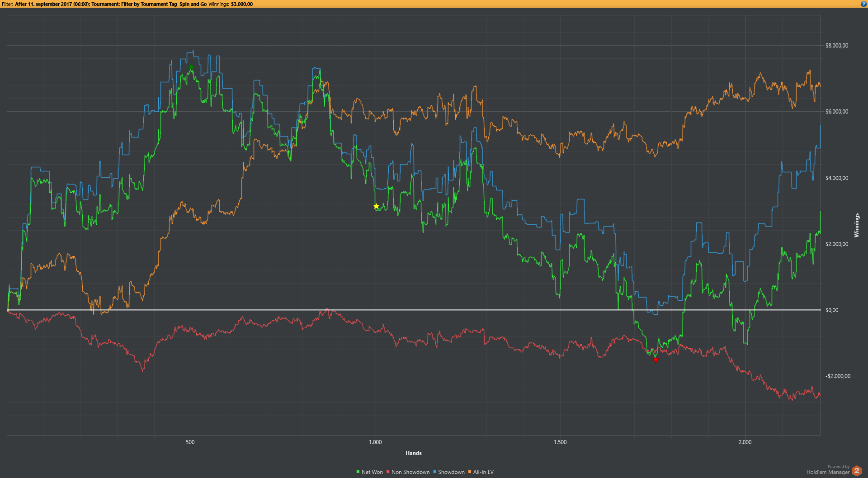868x478 pixels.
Task: Click the "Winnings" y-axis title
Action: pos(856,225)
